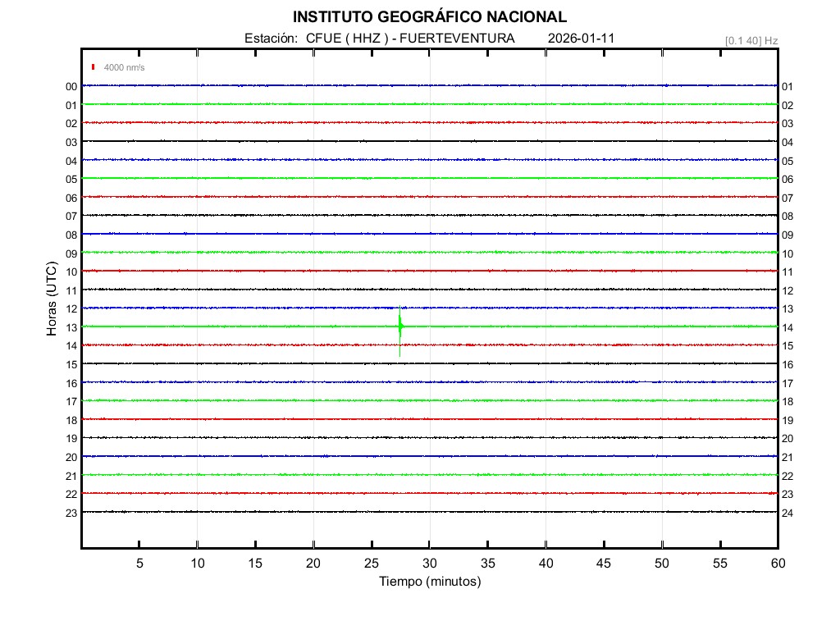Click the 45 minute tick label
The width and height of the screenshot is (840, 630).
[x=603, y=564]
